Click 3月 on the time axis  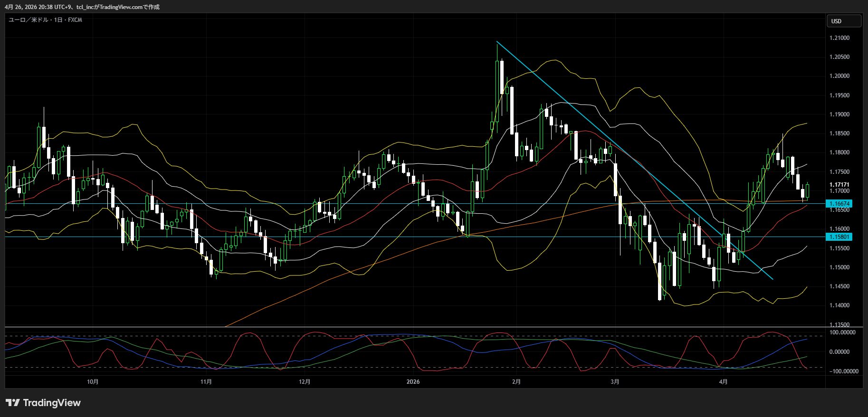615,382
